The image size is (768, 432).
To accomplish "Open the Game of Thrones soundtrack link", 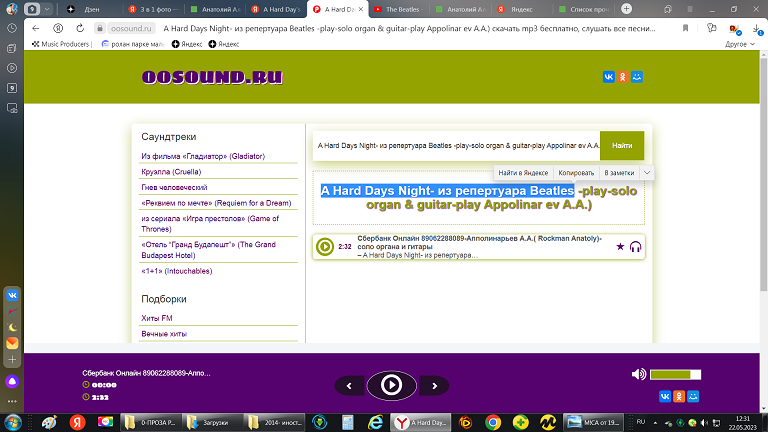I will 210,224.
